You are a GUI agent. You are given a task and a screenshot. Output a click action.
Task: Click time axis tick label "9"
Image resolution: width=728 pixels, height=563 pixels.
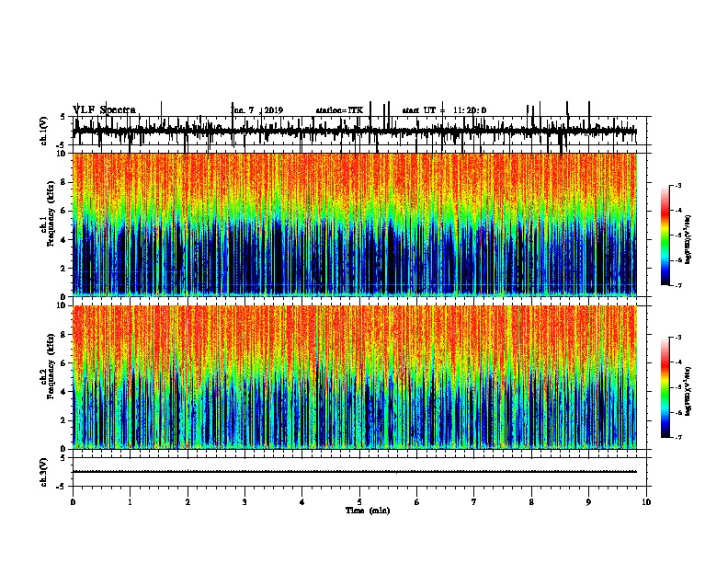588,502
